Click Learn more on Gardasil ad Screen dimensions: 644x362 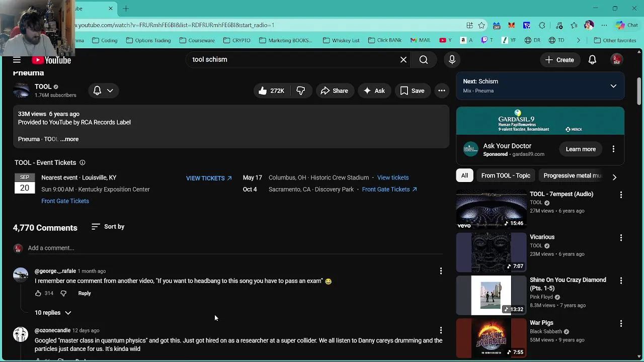point(581,149)
